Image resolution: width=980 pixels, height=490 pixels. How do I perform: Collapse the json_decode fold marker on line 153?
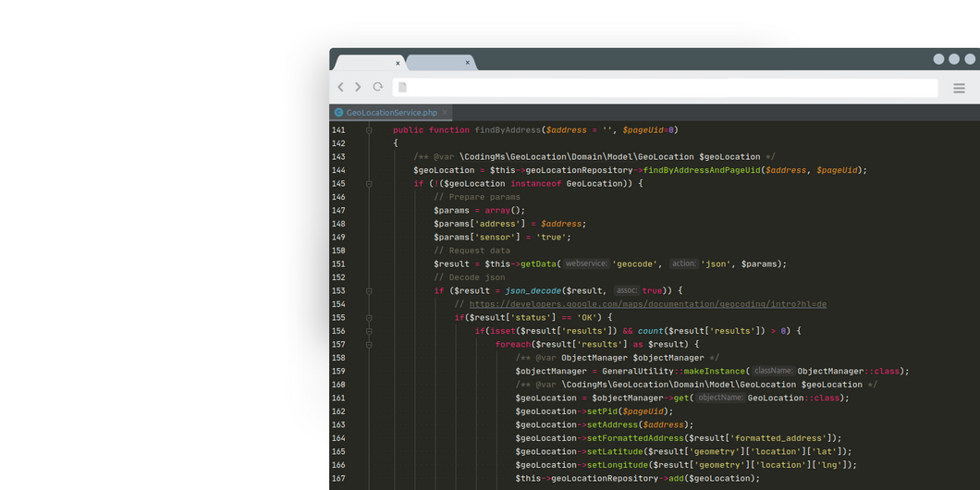(369, 290)
